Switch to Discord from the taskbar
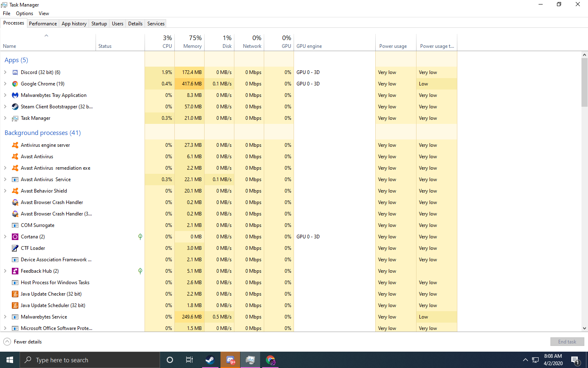 pyautogui.click(x=230, y=360)
